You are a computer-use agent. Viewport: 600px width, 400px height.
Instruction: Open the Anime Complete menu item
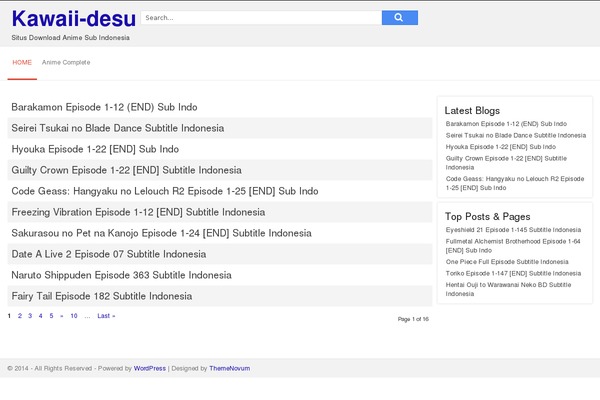click(x=66, y=62)
